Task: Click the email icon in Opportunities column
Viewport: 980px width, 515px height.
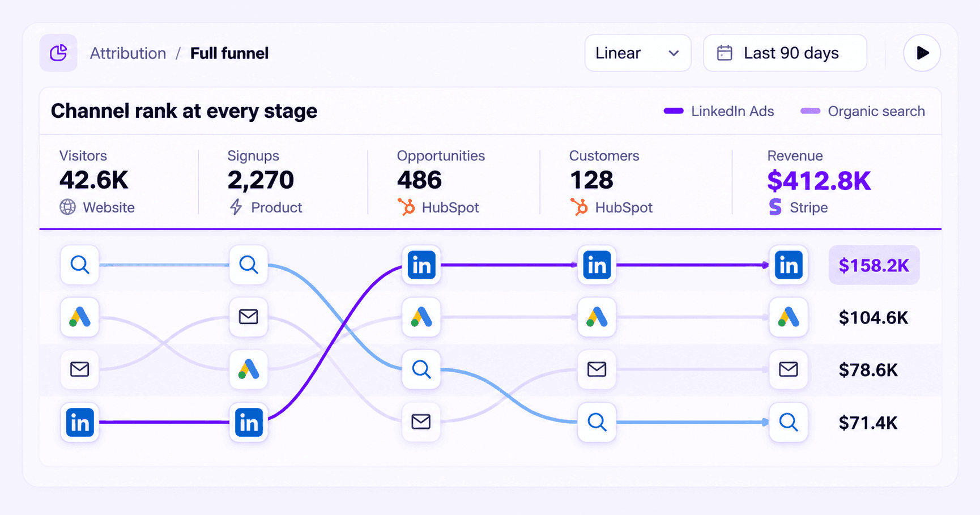Action: tap(421, 422)
